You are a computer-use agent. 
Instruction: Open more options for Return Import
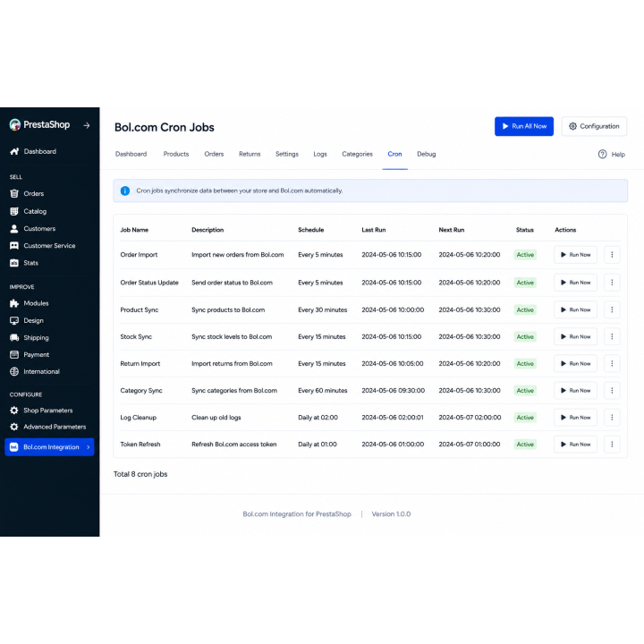[x=612, y=363]
